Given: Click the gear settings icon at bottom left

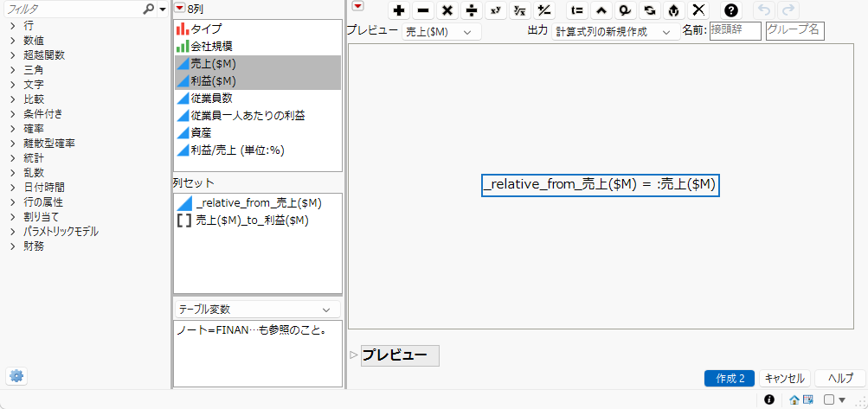Looking at the screenshot, I should pyautogui.click(x=16, y=376).
